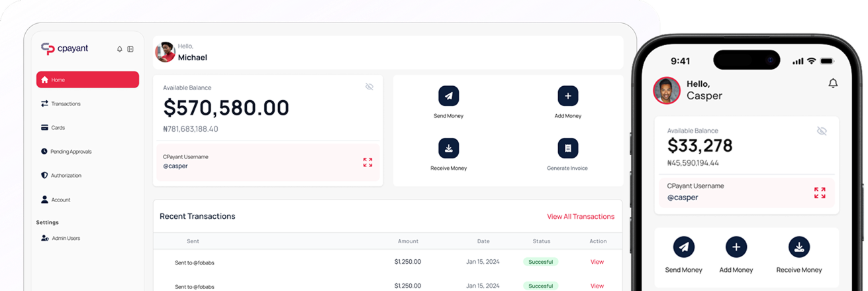Image resolution: width=868 pixels, height=291 pixels.
Task: Tap Send Money on phone
Action: tap(684, 256)
